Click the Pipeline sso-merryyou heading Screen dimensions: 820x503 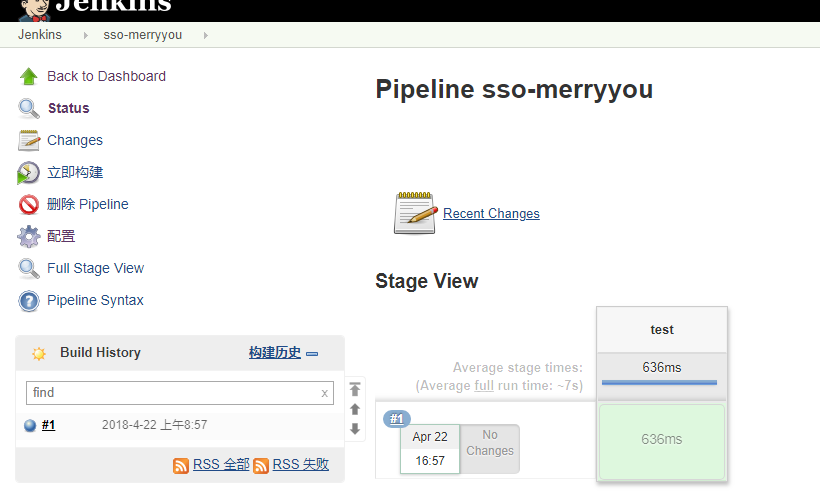coord(514,89)
